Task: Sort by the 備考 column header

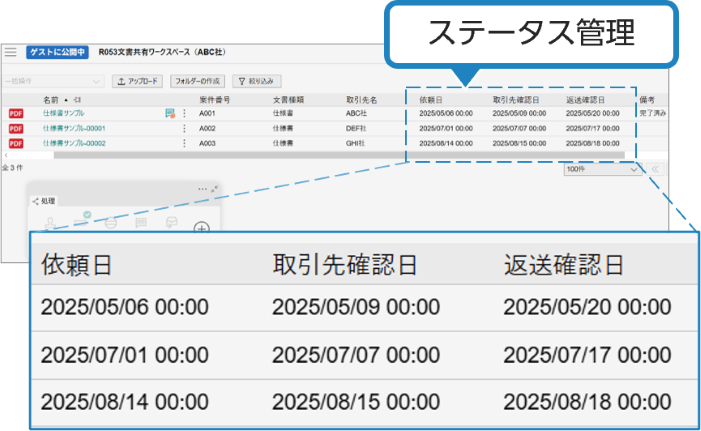Action: [647, 100]
